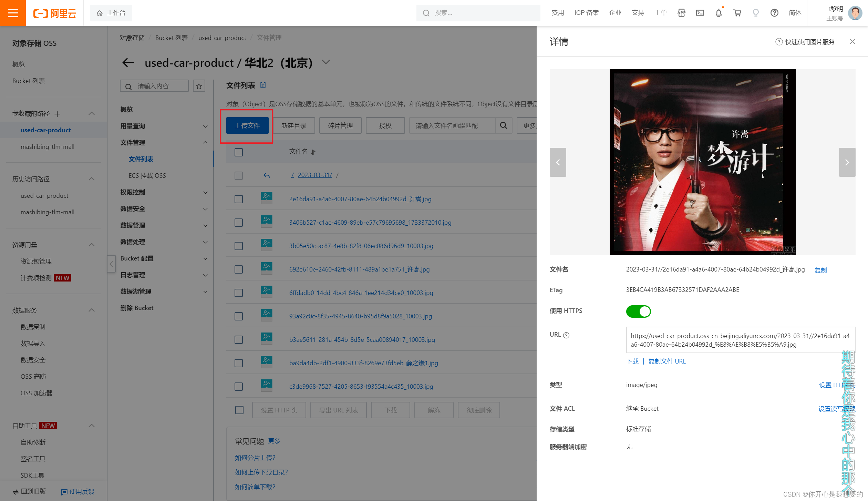Click the star favorite path icon

pyautogui.click(x=199, y=86)
